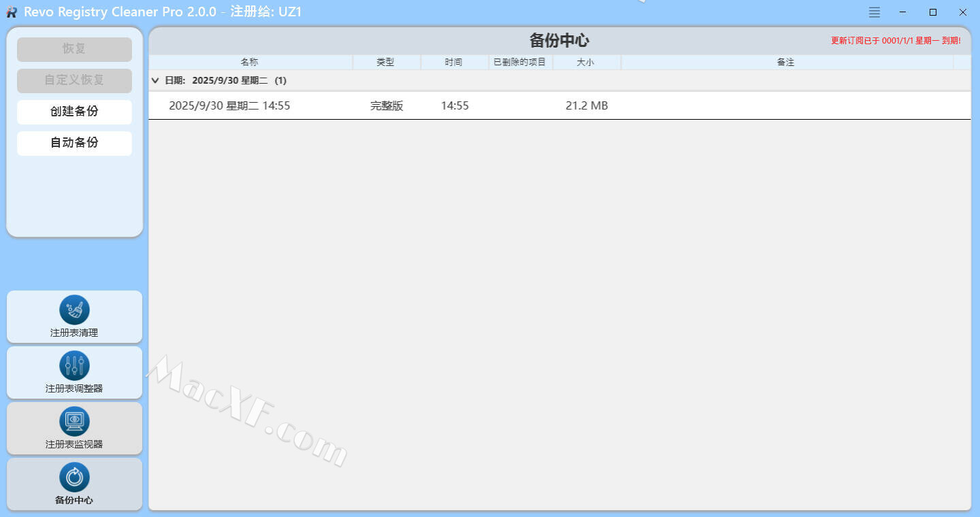Sort by the 名称 column header

[x=250, y=62]
